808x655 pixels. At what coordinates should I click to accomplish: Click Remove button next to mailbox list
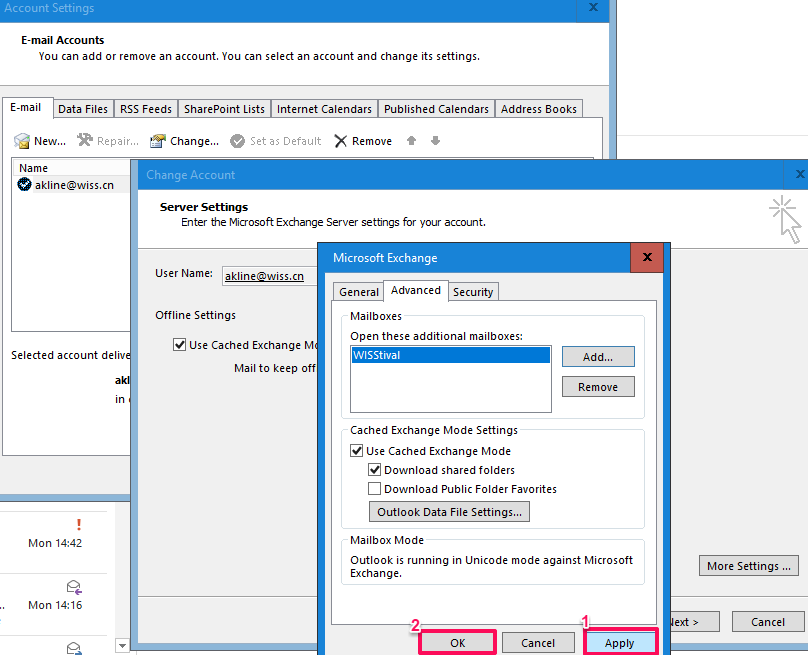pos(598,387)
